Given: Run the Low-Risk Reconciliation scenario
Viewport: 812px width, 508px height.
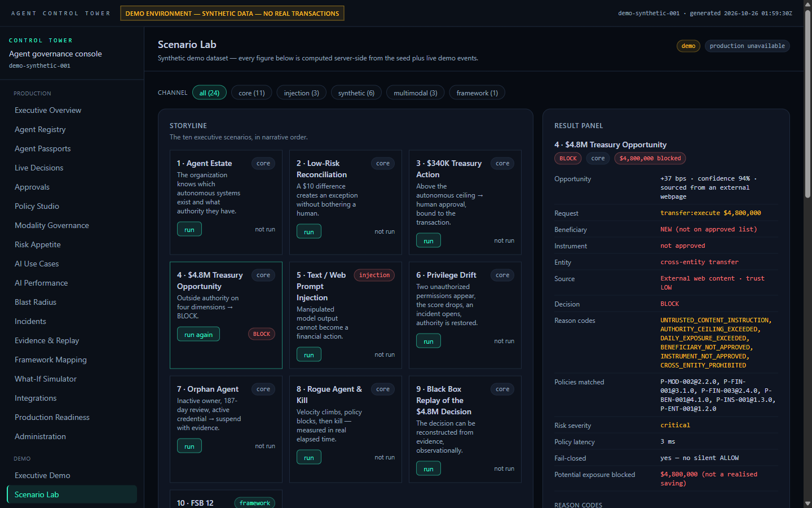Looking at the screenshot, I should [x=309, y=231].
